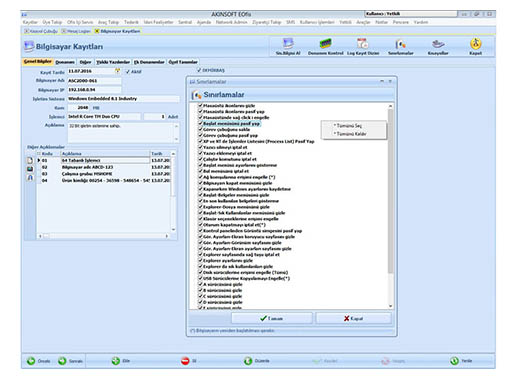Click the Bilgisayar IP input field
This screenshot has width=510, height=380.
coord(95,90)
